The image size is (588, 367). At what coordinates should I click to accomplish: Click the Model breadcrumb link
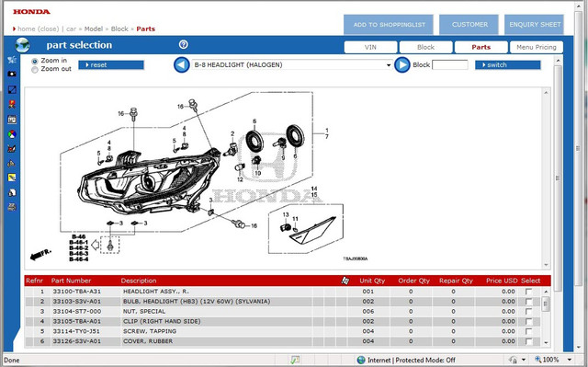tap(94, 29)
